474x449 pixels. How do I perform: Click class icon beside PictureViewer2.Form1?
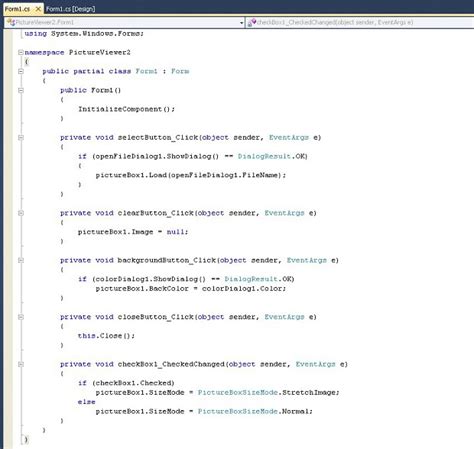pos(11,22)
